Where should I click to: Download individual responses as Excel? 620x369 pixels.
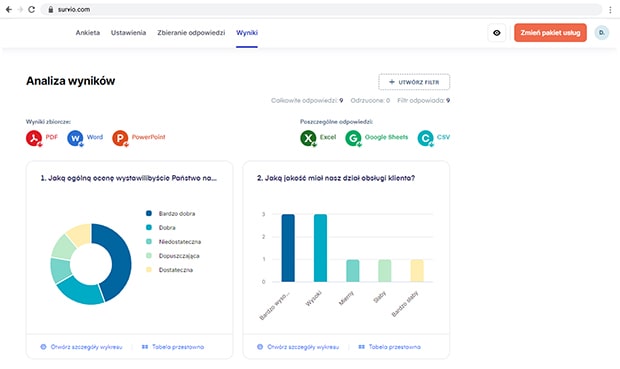308,138
